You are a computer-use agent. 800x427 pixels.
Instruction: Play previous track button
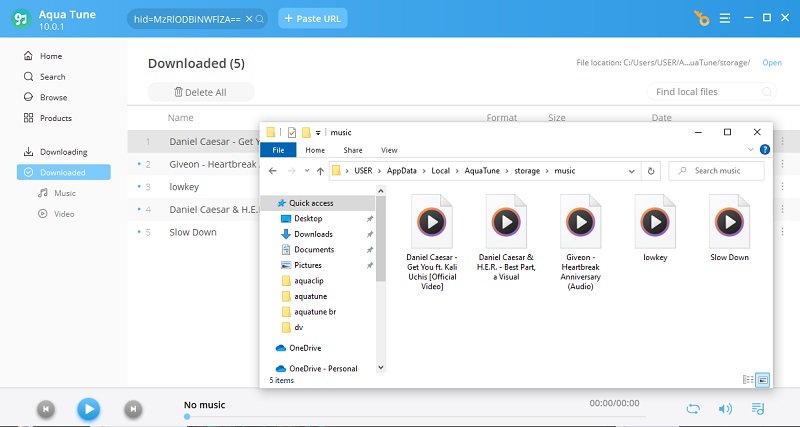45,409
